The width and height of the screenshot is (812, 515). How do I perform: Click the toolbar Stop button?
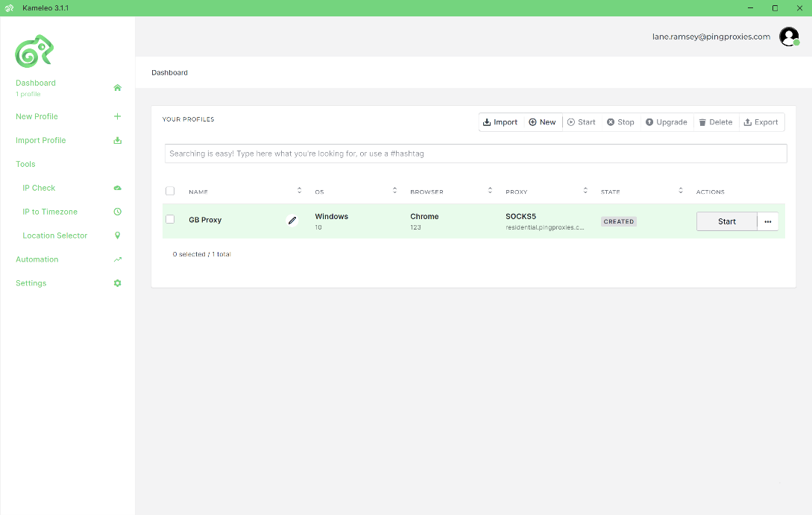click(620, 122)
